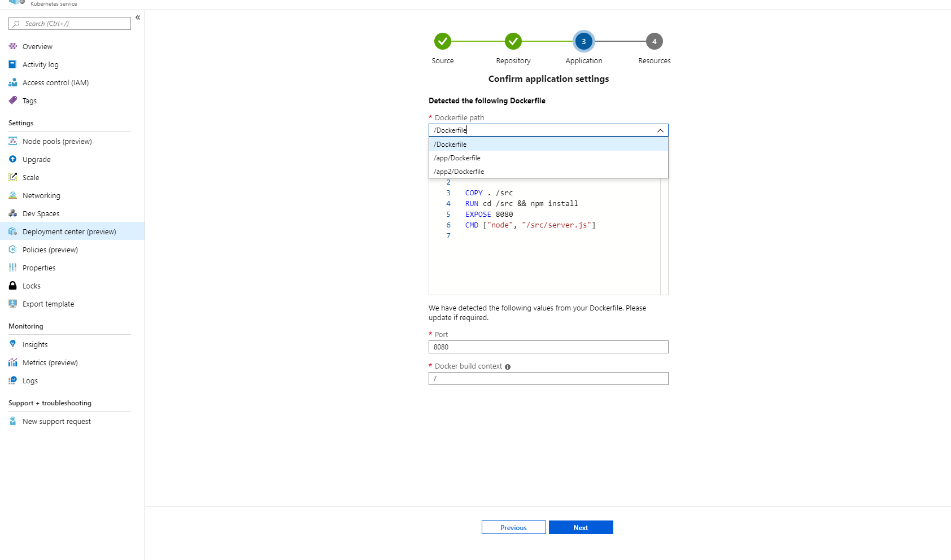Click the Docker build context info tooltip

[508, 366]
